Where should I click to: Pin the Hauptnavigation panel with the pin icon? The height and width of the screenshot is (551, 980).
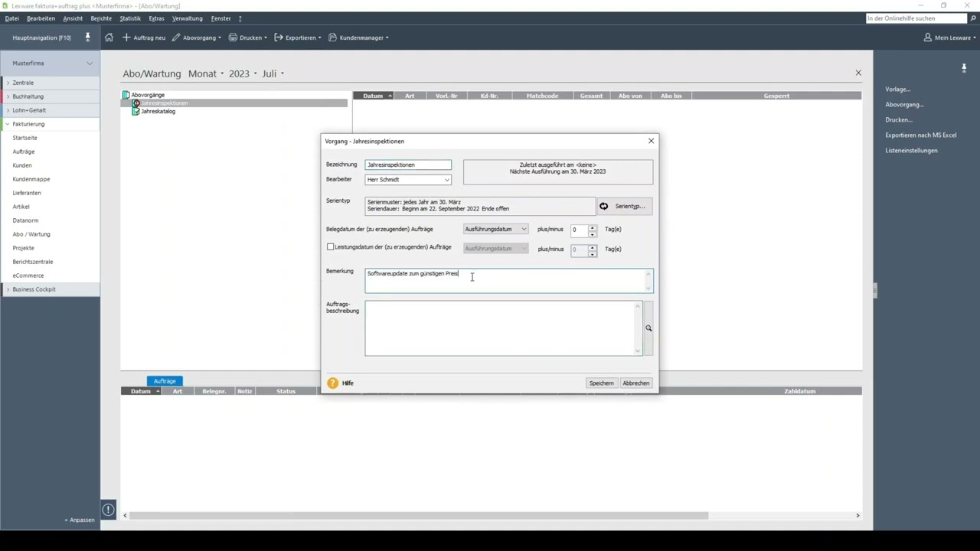[87, 37]
